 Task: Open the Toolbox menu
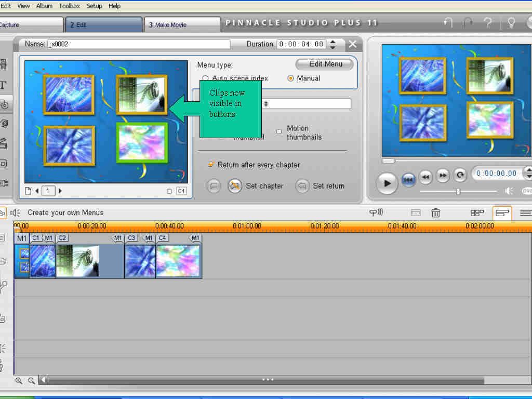[x=70, y=6]
